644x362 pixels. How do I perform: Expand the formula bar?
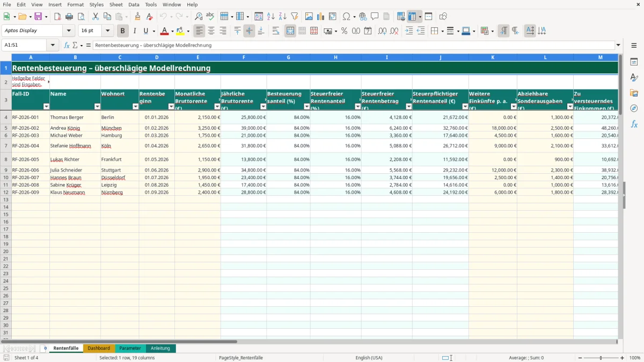point(618,45)
